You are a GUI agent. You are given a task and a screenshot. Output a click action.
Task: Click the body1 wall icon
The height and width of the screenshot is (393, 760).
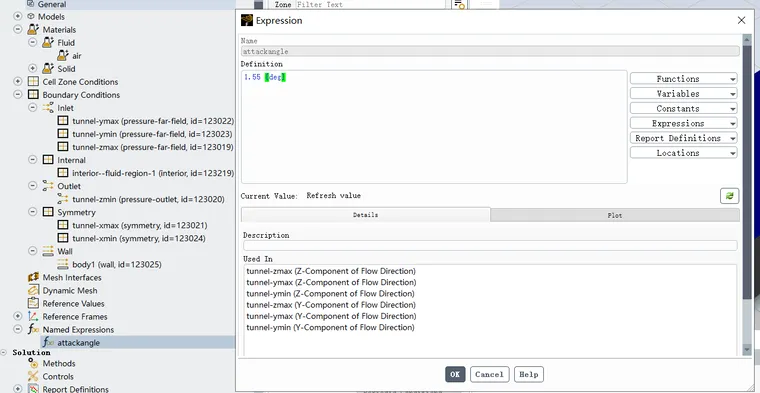point(63,265)
